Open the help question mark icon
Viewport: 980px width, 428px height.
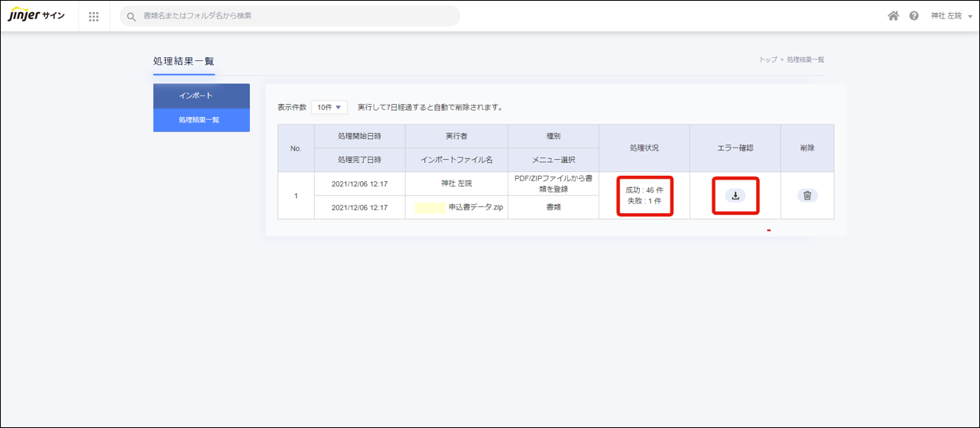913,16
